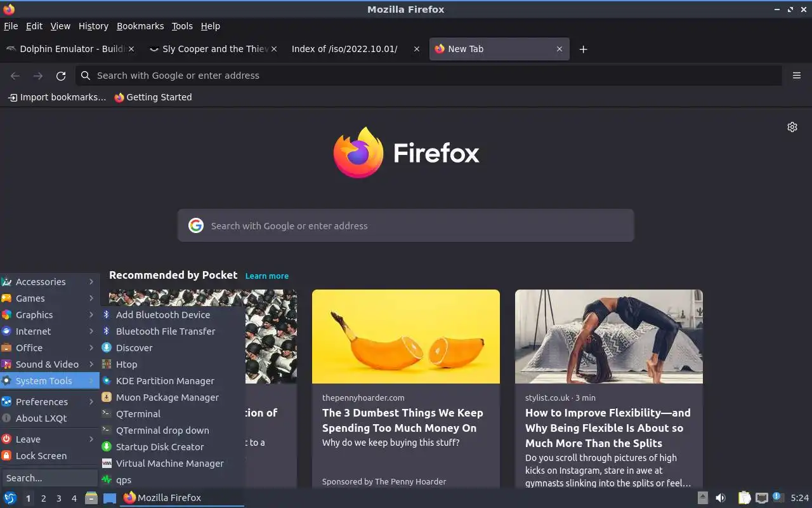This screenshot has width=812, height=508.
Task: Launch Virtual Machine Manager
Action: coord(172,464)
